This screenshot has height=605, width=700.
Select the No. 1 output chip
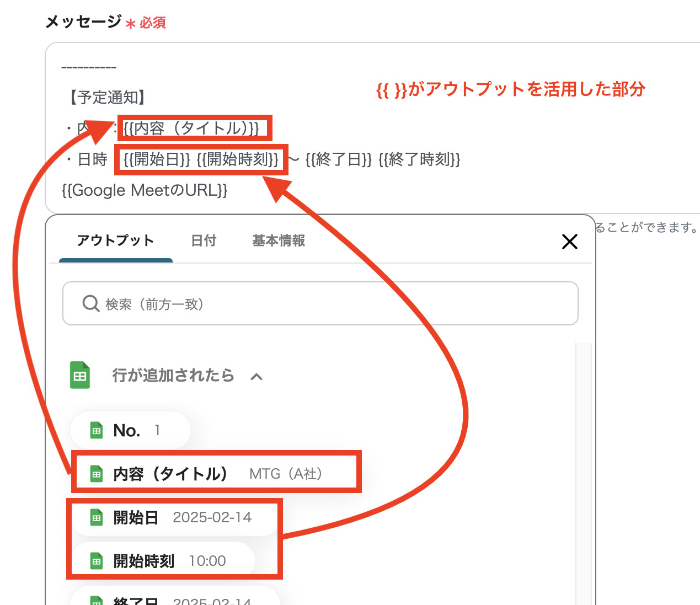click(130, 430)
